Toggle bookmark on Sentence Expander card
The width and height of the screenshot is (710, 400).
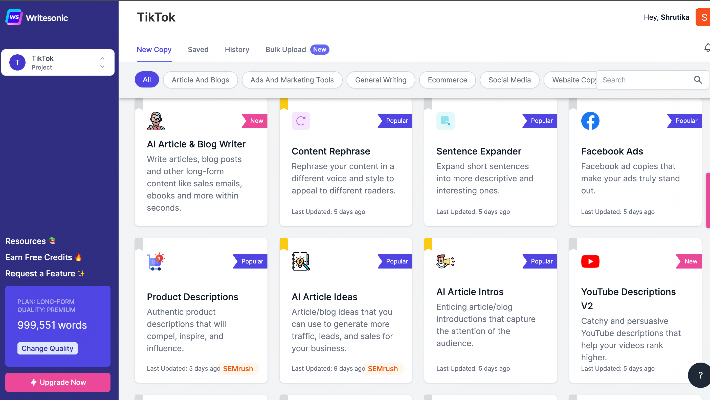click(428, 104)
